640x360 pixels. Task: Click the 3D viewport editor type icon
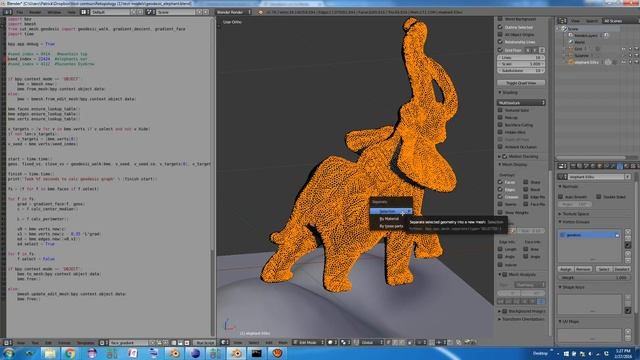(224, 342)
